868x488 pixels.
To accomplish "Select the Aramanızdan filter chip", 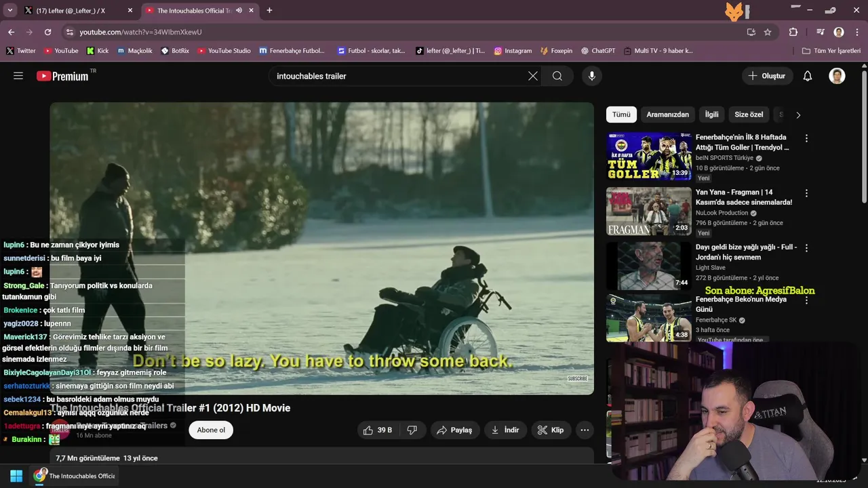I will [x=667, y=115].
